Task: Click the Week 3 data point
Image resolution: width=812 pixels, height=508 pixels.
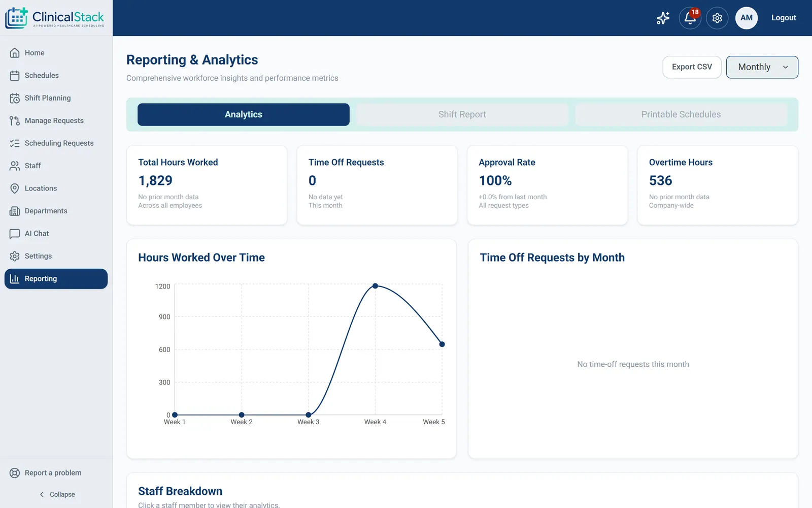Action: tap(309, 415)
